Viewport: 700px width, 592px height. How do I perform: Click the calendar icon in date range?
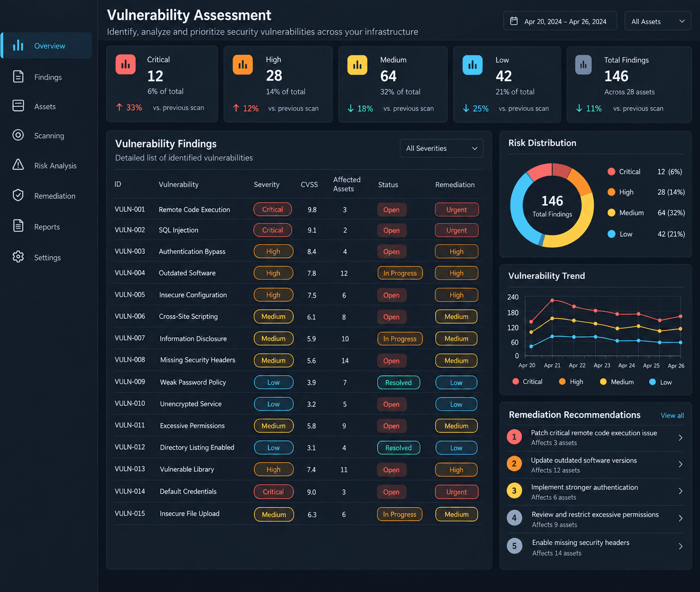pos(514,21)
